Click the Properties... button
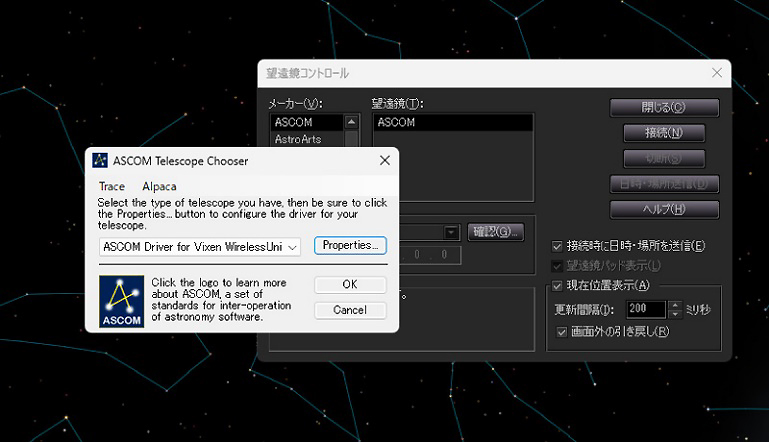This screenshot has height=442, width=769. tap(350, 245)
